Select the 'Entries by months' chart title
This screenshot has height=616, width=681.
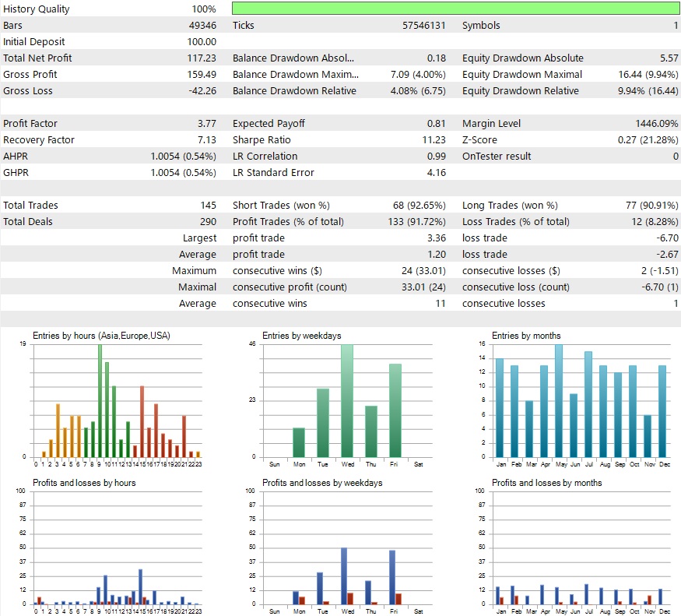point(526,336)
